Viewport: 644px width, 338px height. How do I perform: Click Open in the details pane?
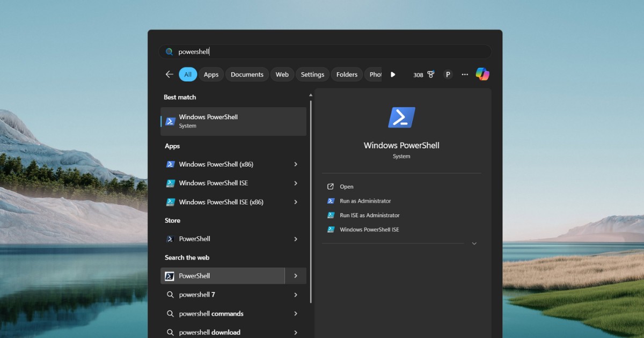[x=347, y=187]
